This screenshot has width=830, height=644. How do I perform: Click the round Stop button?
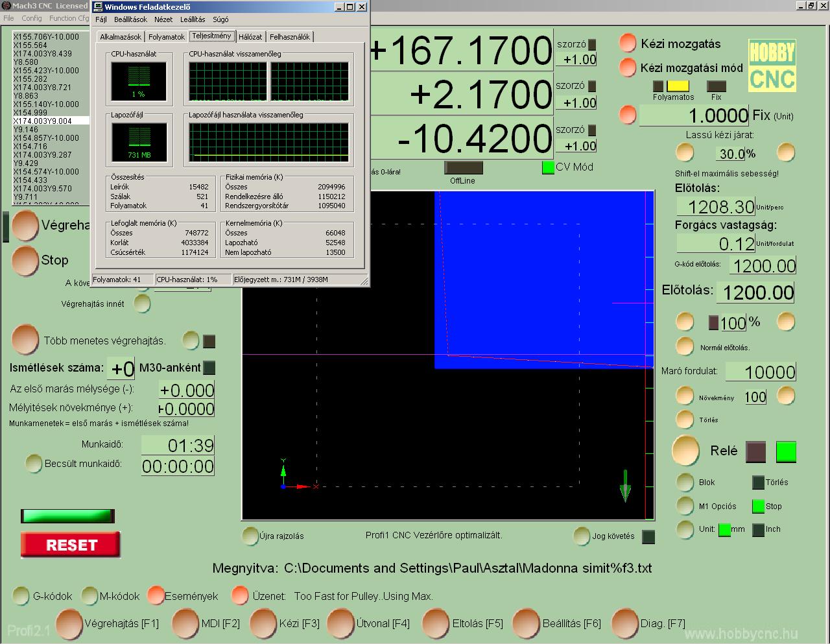click(x=25, y=261)
